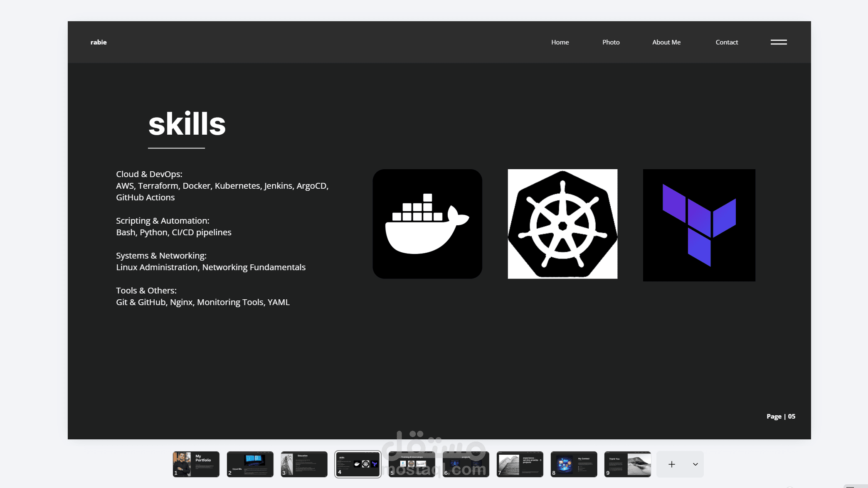Expand the chevron next to add page

pyautogui.click(x=695, y=464)
